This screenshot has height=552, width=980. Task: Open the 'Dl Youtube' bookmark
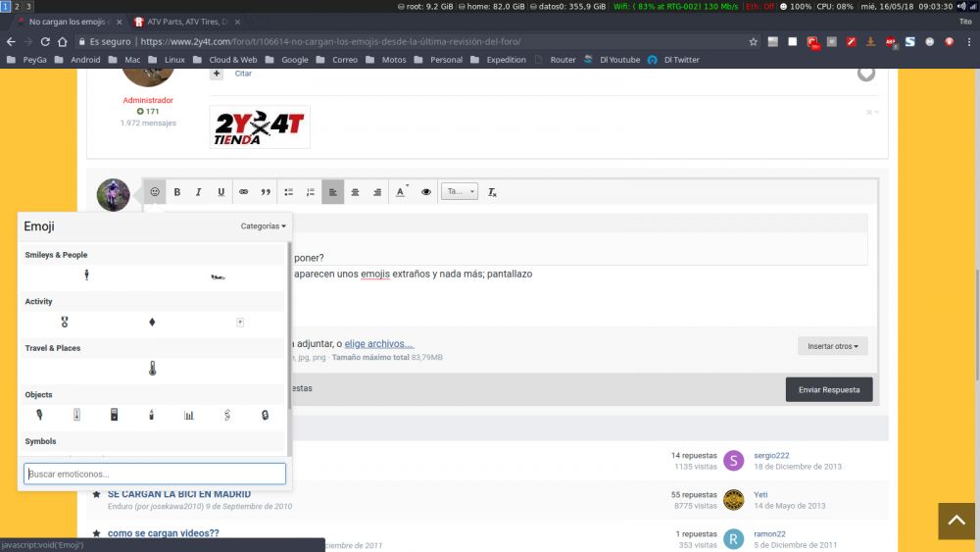(612, 60)
